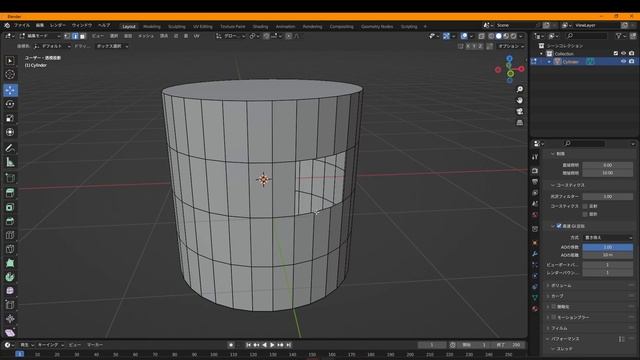640x360 pixels.
Task: Open the グロー transform orientation dropdown
Action: pos(231,36)
